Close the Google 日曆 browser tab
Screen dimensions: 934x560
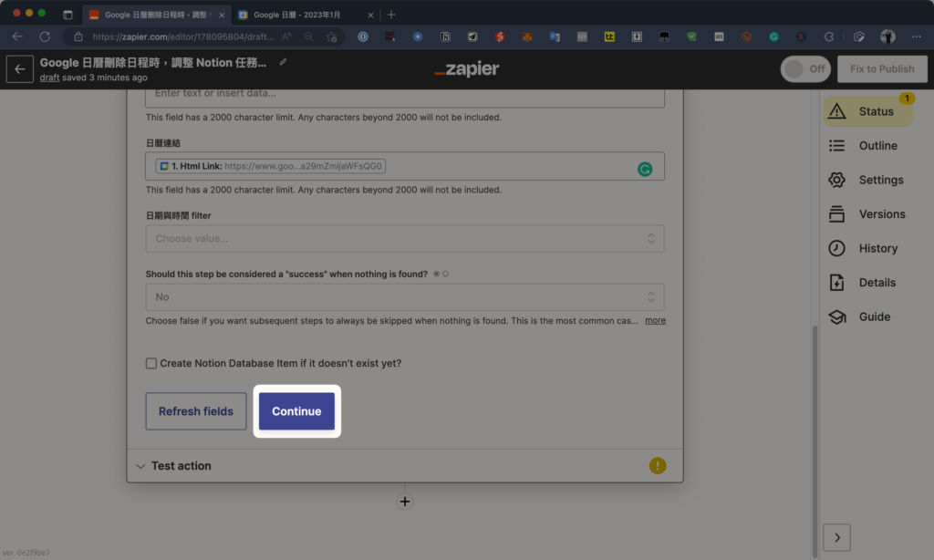pos(370,15)
